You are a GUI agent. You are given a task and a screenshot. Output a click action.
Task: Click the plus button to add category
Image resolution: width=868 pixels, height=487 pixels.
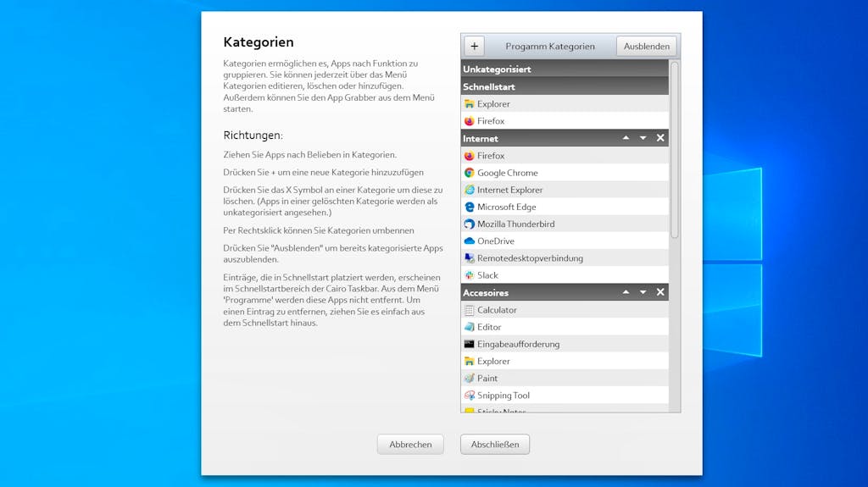click(475, 47)
